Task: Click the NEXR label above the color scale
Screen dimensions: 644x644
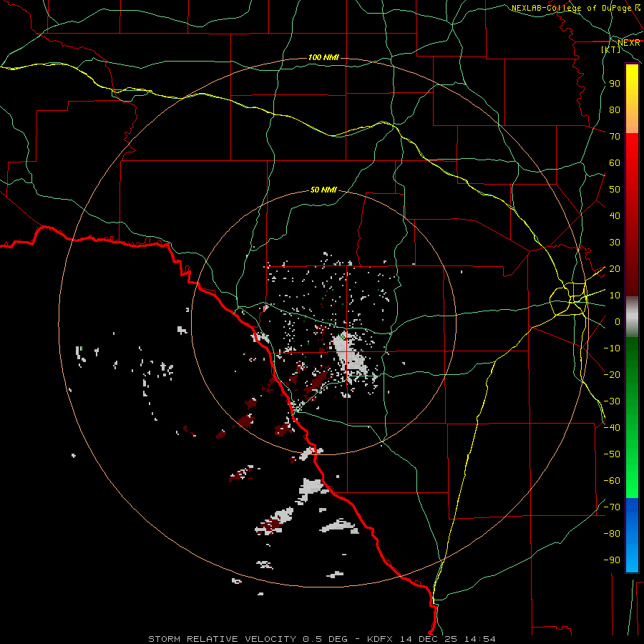Action: point(628,43)
